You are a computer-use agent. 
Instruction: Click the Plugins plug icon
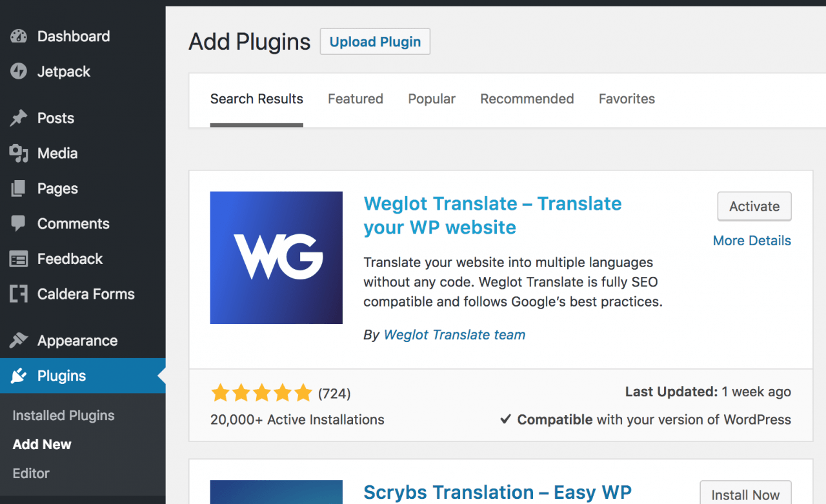(19, 376)
